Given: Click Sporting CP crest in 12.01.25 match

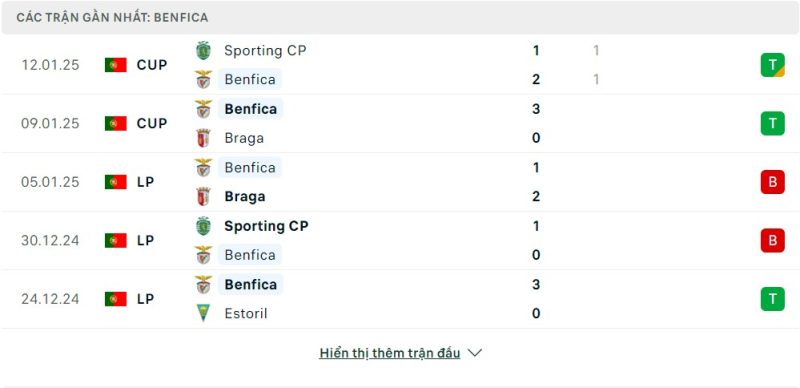Looking at the screenshot, I should (x=204, y=51).
